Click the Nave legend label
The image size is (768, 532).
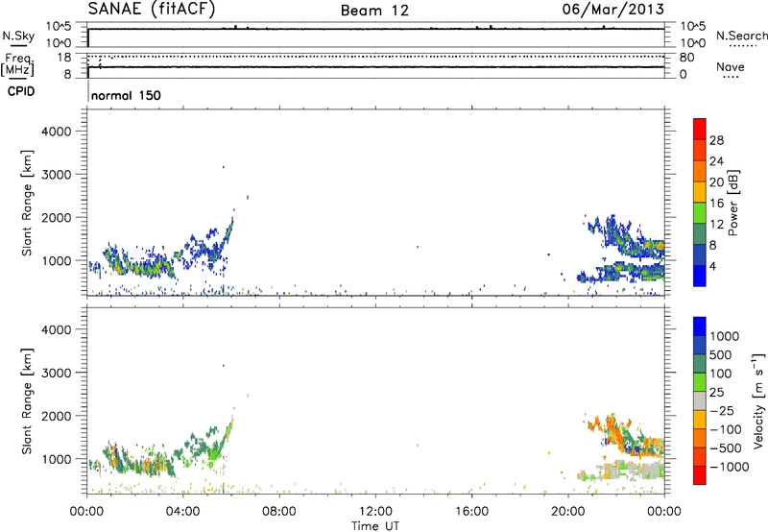coord(730,66)
